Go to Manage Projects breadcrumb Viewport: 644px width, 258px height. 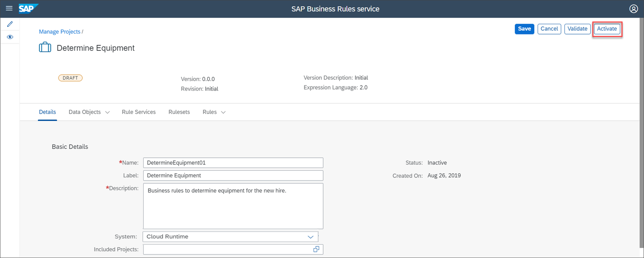pos(59,32)
